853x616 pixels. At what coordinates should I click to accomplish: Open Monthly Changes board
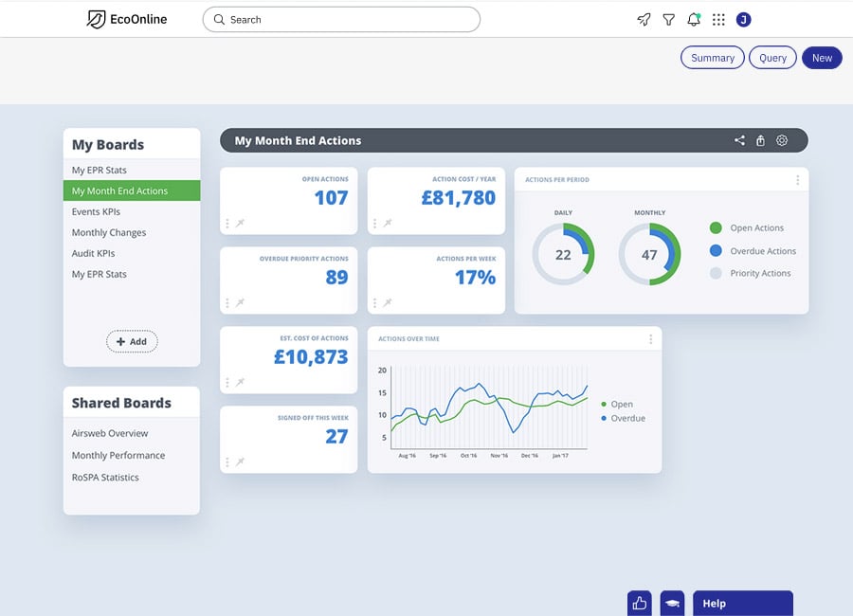point(132,232)
